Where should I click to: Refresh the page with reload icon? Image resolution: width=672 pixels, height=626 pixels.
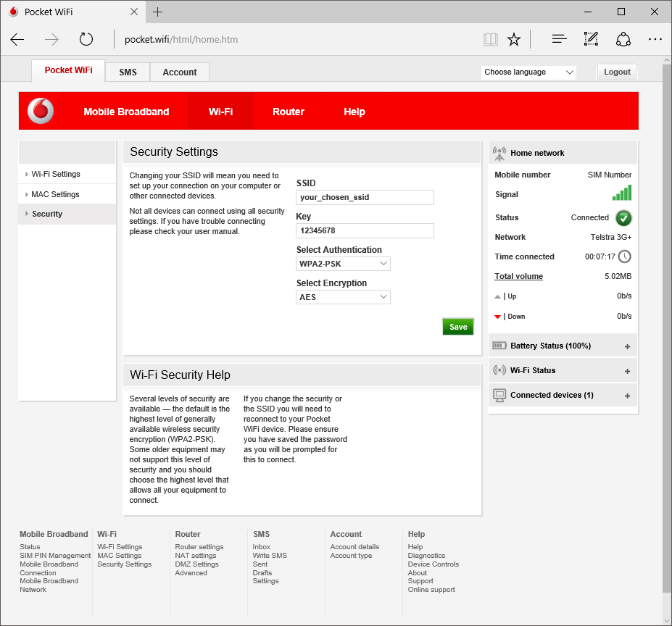(86, 39)
